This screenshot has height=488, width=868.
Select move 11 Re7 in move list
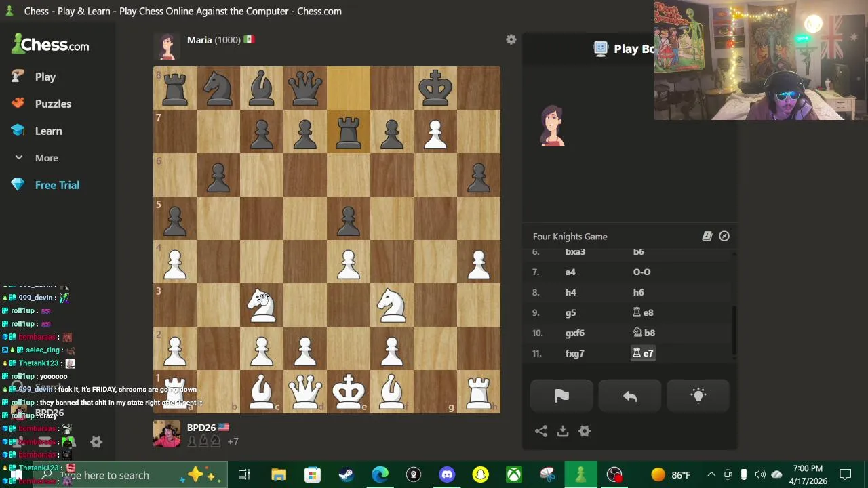click(643, 353)
